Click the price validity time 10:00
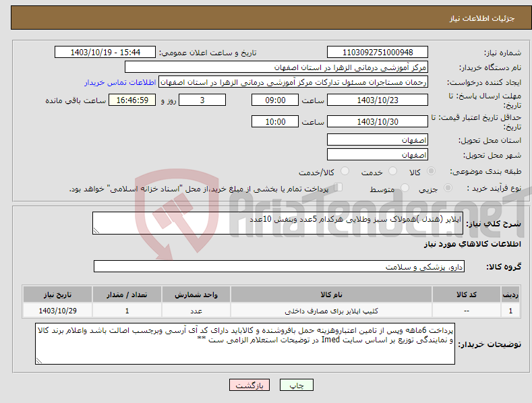The height and width of the screenshot is (403, 532). (275, 121)
